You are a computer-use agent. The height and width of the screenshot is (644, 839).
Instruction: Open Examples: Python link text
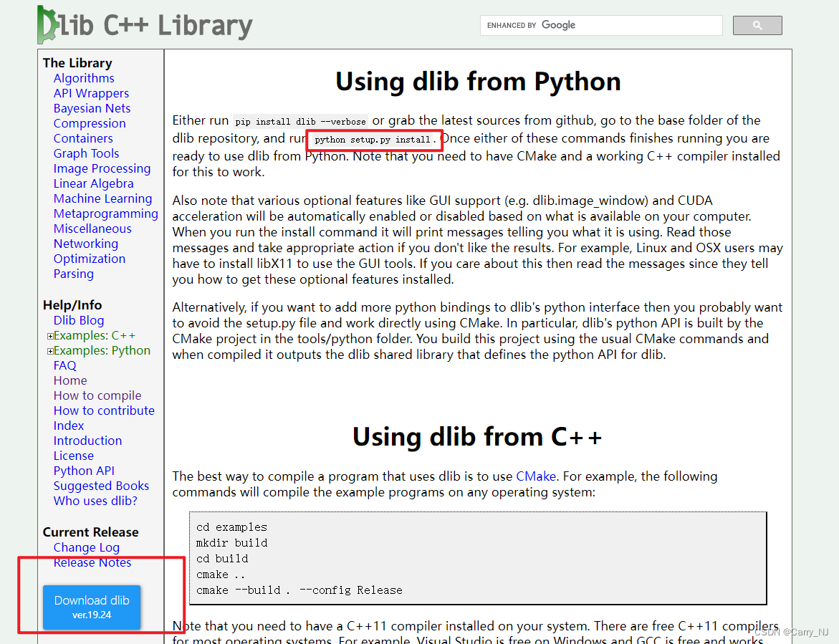(x=102, y=350)
